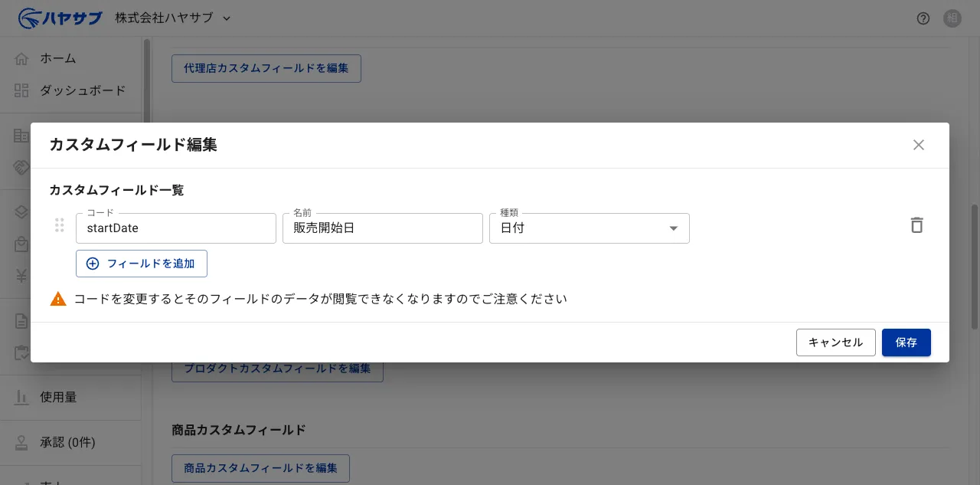Open the 種類 dropdown showing 日付
The width and height of the screenshot is (980, 485).
[590, 228]
